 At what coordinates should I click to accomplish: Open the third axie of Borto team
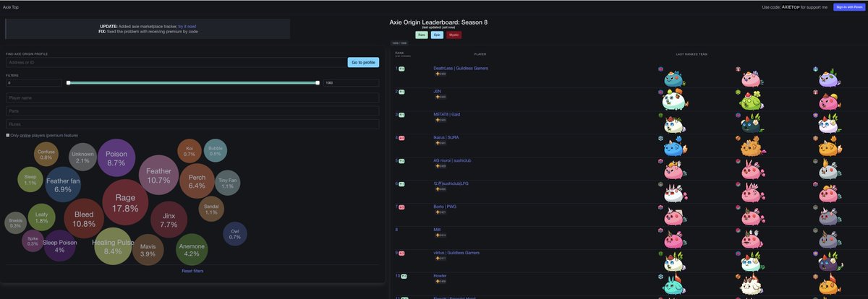(829, 215)
